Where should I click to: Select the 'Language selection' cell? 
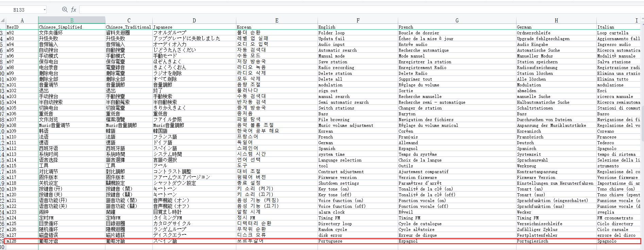(x=358, y=160)
